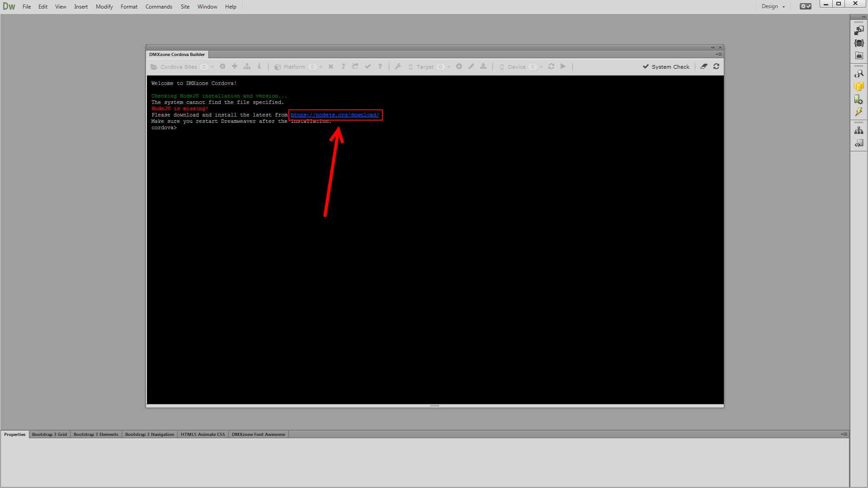Open the Insert menu
868x488 pixels.
point(81,7)
